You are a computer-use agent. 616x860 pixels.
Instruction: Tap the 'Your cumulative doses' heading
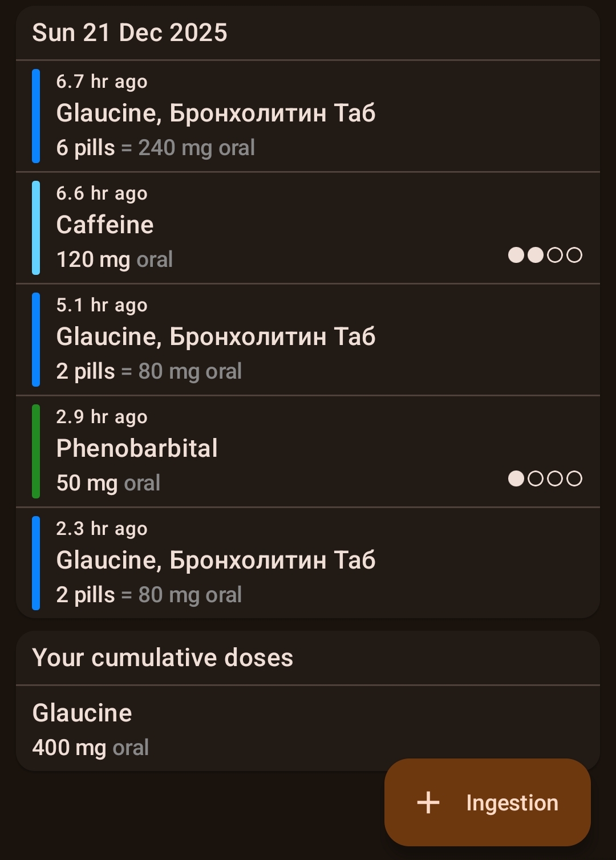pos(163,658)
